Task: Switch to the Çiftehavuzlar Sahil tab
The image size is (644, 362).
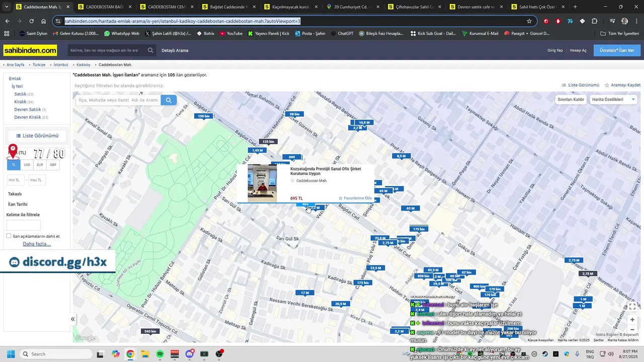Action: pos(415,7)
